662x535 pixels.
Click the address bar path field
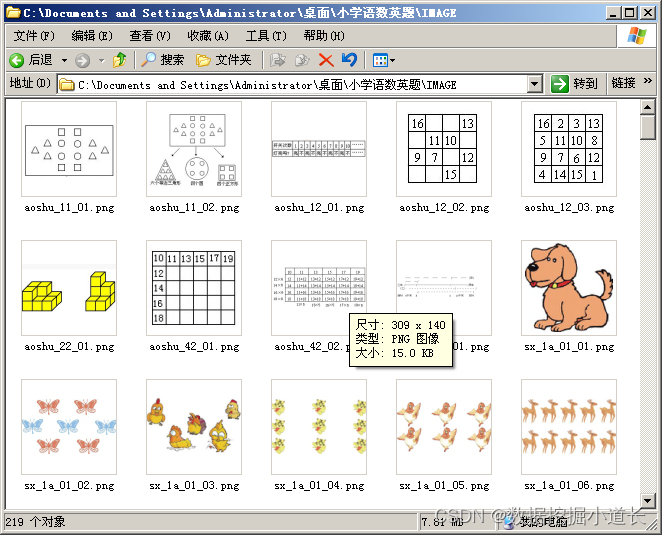tap(293, 84)
